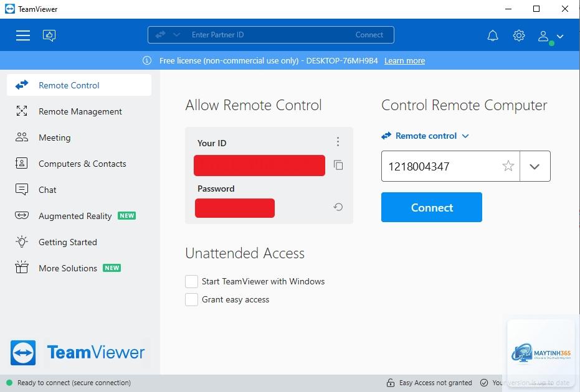Click the TeamViewer logo at the sidebar bottom

point(78,352)
